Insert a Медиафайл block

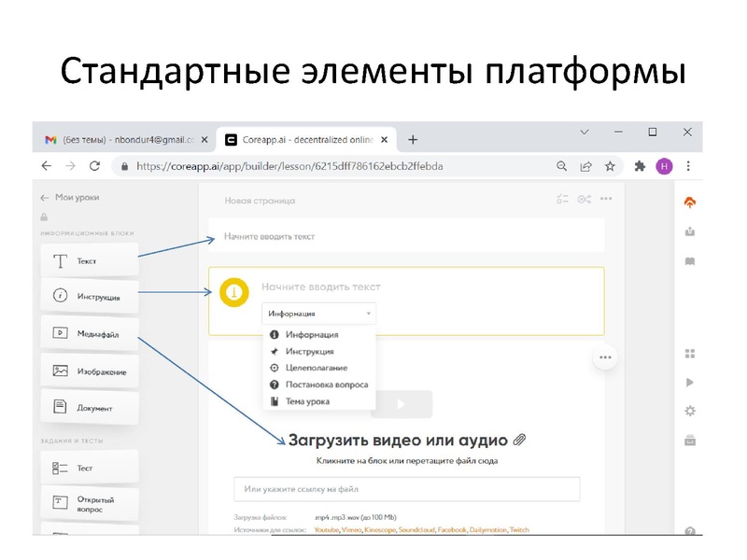tap(92, 333)
